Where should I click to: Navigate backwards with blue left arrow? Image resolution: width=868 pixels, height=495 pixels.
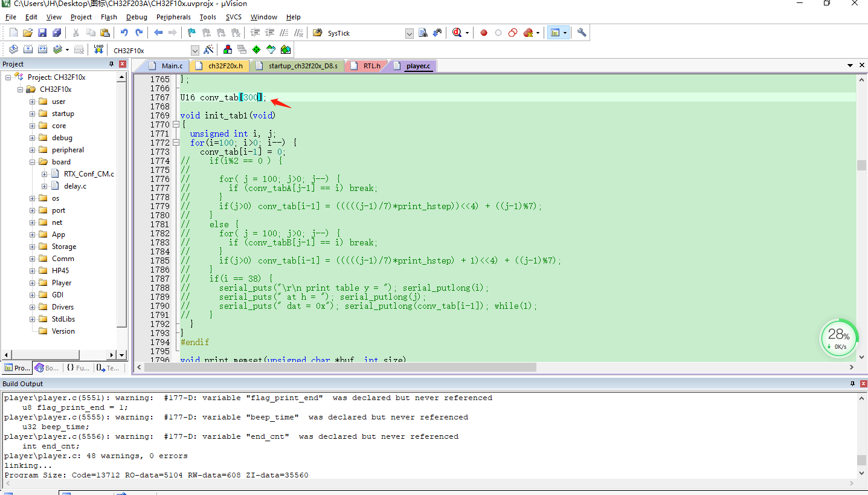158,33
